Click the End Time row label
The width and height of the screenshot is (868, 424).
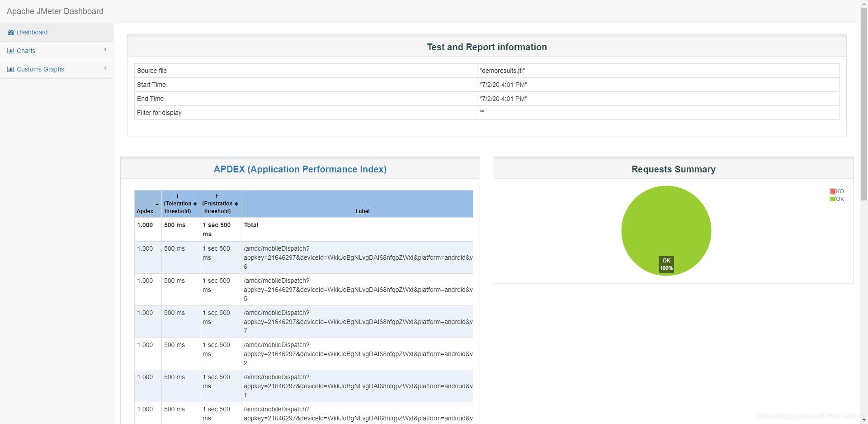[151, 99]
